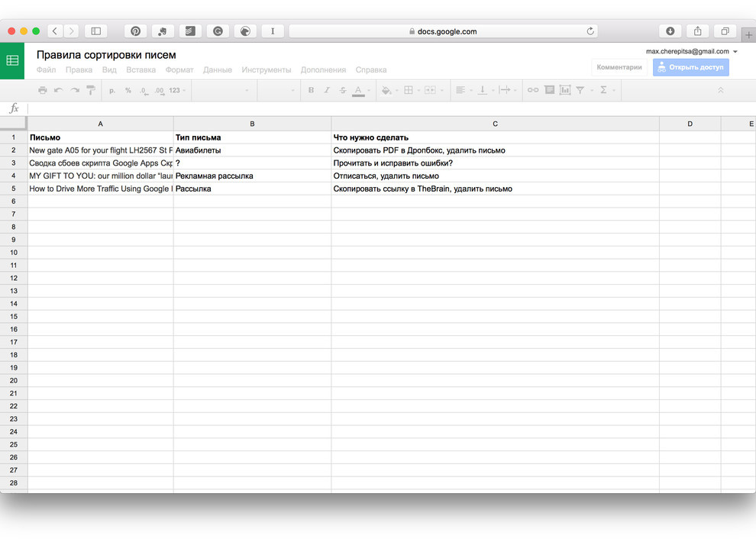Toggle bold formatting
Screen dimensions: 756x542
click(x=311, y=90)
